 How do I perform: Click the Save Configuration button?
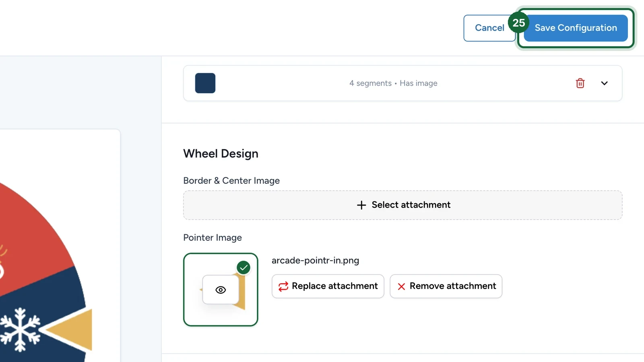[576, 28]
